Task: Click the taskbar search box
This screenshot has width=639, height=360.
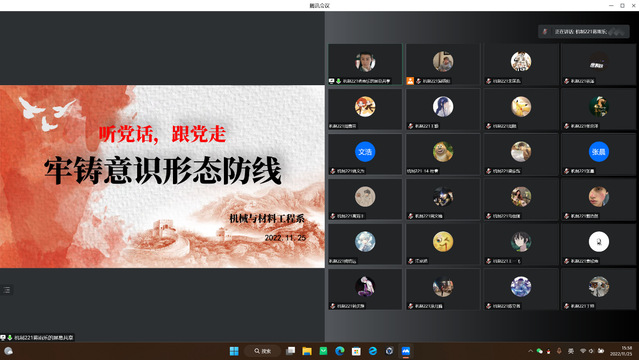Action: tap(262, 351)
